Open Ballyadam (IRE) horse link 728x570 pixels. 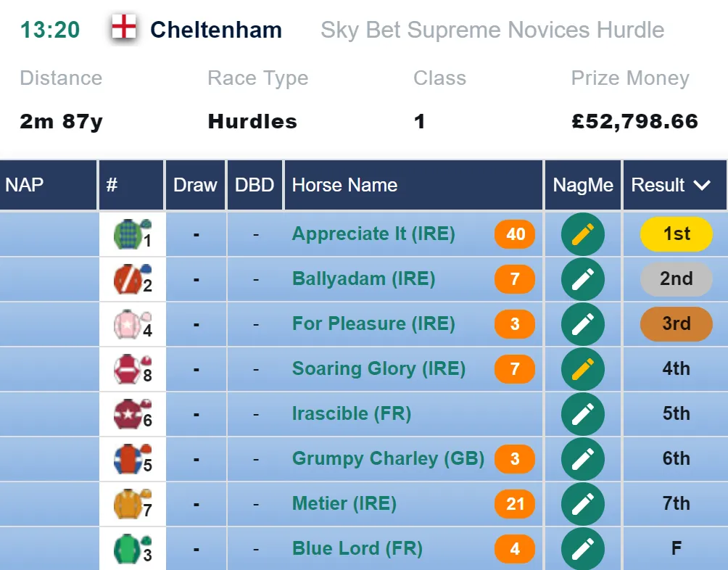tap(363, 278)
